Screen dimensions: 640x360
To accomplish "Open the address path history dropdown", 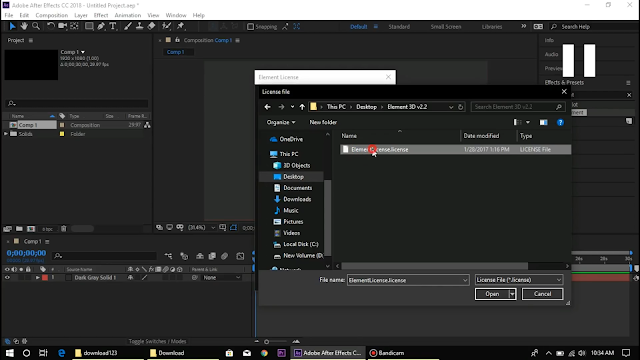I will coord(451,107).
